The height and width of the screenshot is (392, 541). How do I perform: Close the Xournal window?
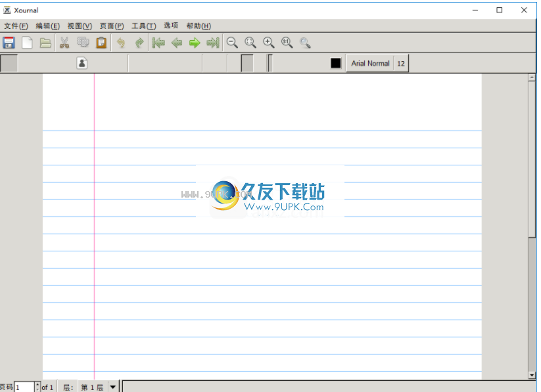[524, 10]
